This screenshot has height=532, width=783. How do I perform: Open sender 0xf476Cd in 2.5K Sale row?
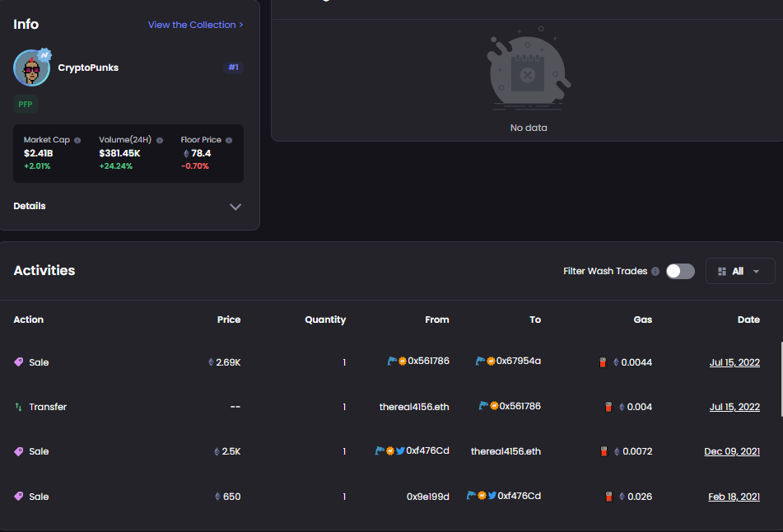pyautogui.click(x=427, y=450)
